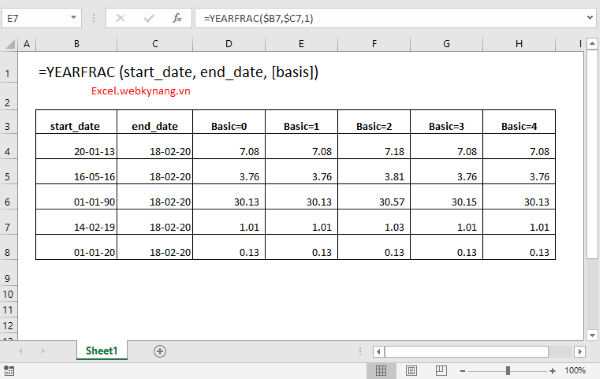Click the Excel.webkynang.vn red text
Image resolution: width=600 pixels, height=379 pixels.
[140, 91]
